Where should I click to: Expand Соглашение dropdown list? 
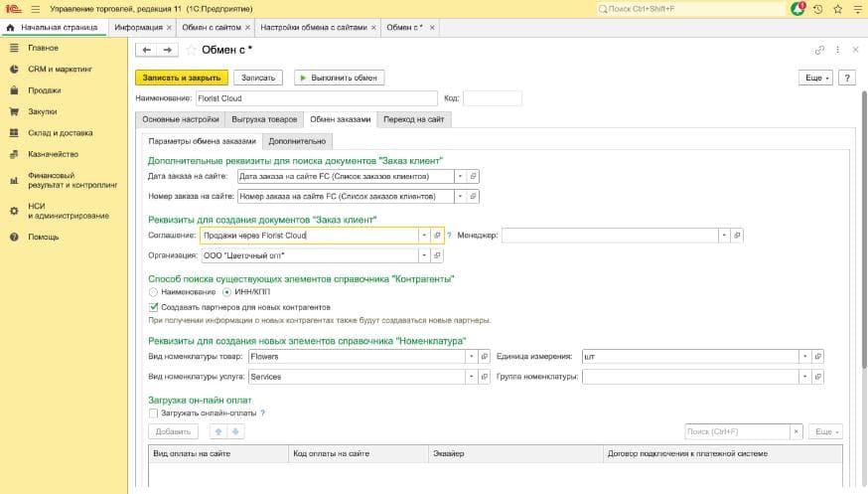tap(424, 236)
